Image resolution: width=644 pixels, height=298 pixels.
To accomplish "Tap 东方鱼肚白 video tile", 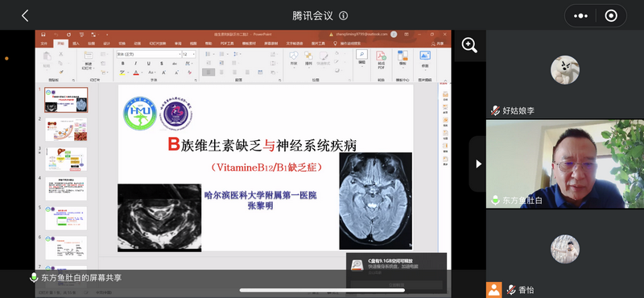I will click(x=565, y=164).
